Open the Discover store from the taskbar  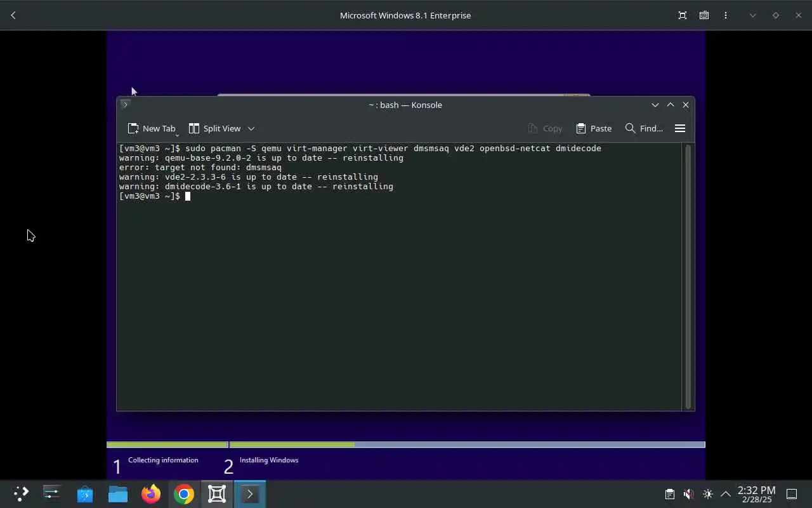click(84, 493)
